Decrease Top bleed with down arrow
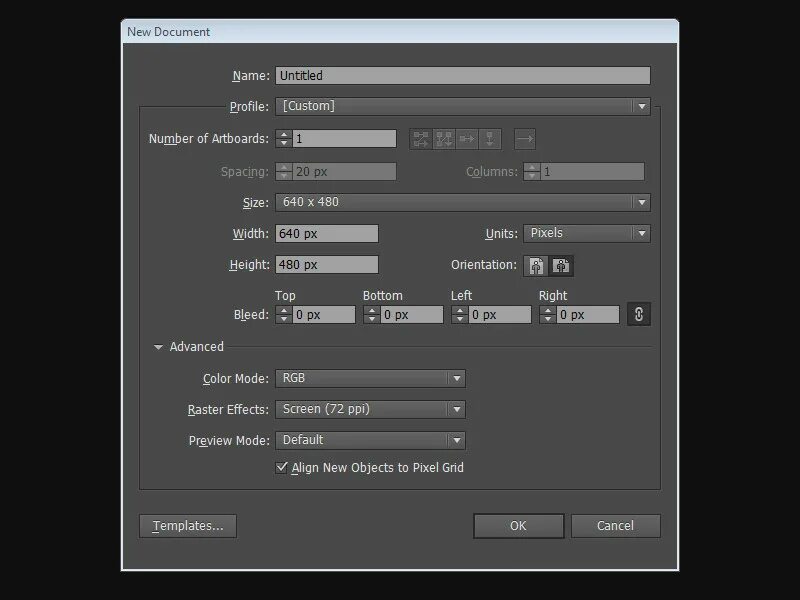Image resolution: width=800 pixels, height=600 pixels. pyautogui.click(x=284, y=319)
